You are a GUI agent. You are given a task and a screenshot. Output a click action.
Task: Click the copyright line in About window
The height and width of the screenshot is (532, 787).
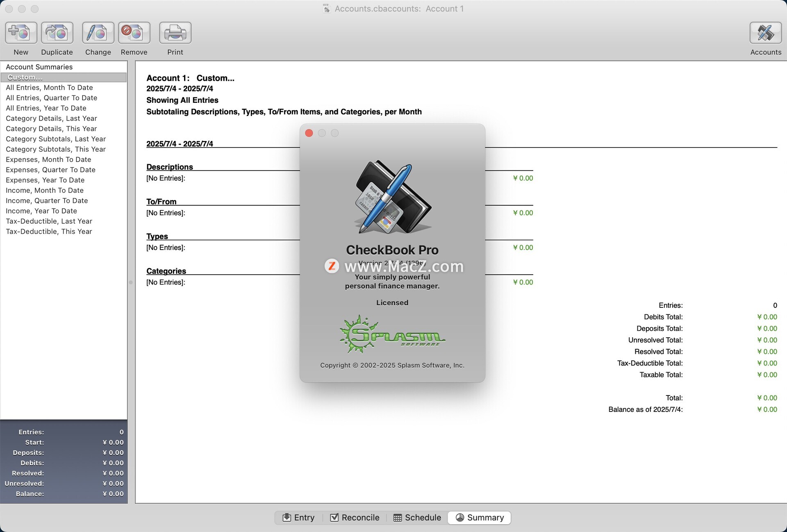[392, 365]
